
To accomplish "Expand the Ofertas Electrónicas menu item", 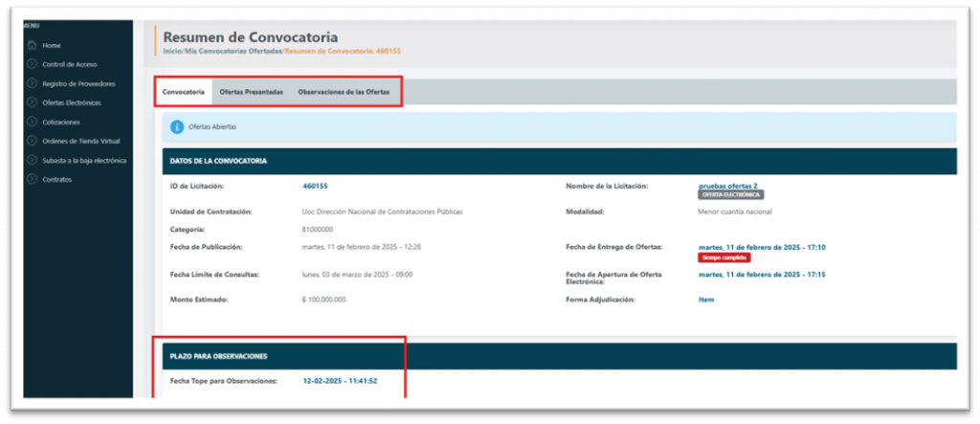I will pos(71,102).
